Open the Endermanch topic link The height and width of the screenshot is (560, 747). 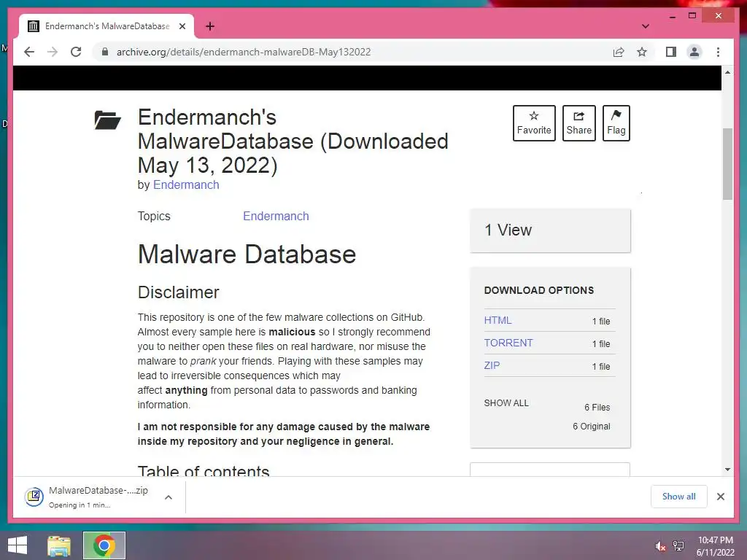[276, 216]
